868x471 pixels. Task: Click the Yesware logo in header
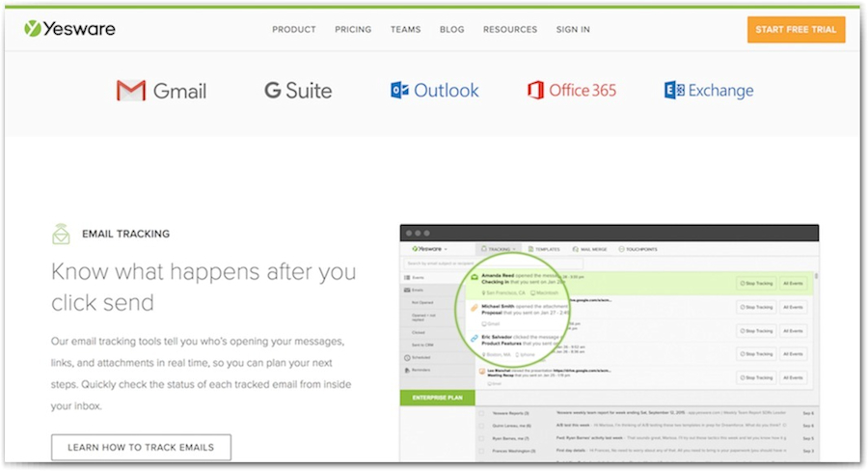[69, 28]
